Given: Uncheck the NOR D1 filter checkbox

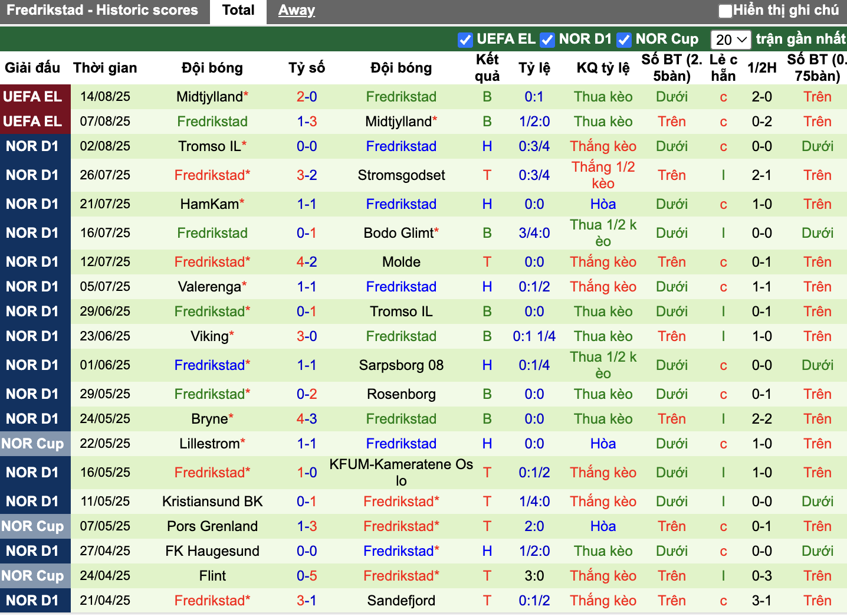Looking at the screenshot, I should 547,40.
